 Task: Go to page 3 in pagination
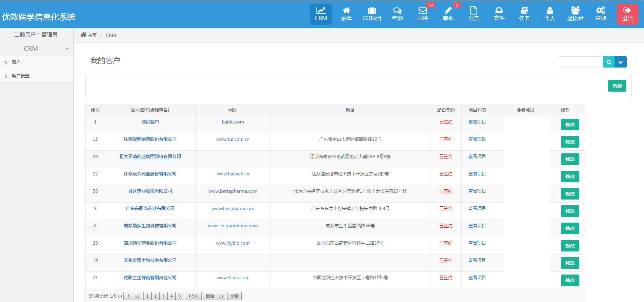(163, 296)
